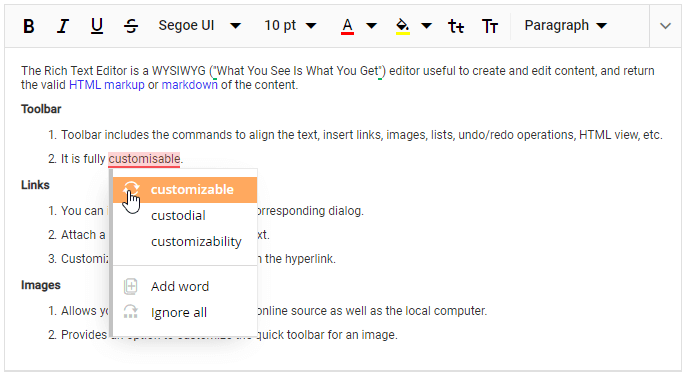Click the Add word icon
The height and width of the screenshot is (377, 686).
130,286
